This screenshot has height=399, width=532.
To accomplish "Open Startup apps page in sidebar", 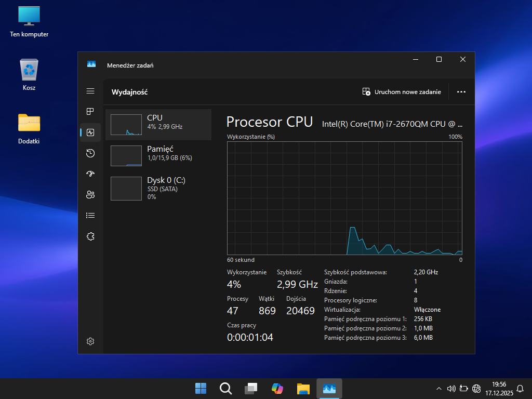I will tap(90, 174).
